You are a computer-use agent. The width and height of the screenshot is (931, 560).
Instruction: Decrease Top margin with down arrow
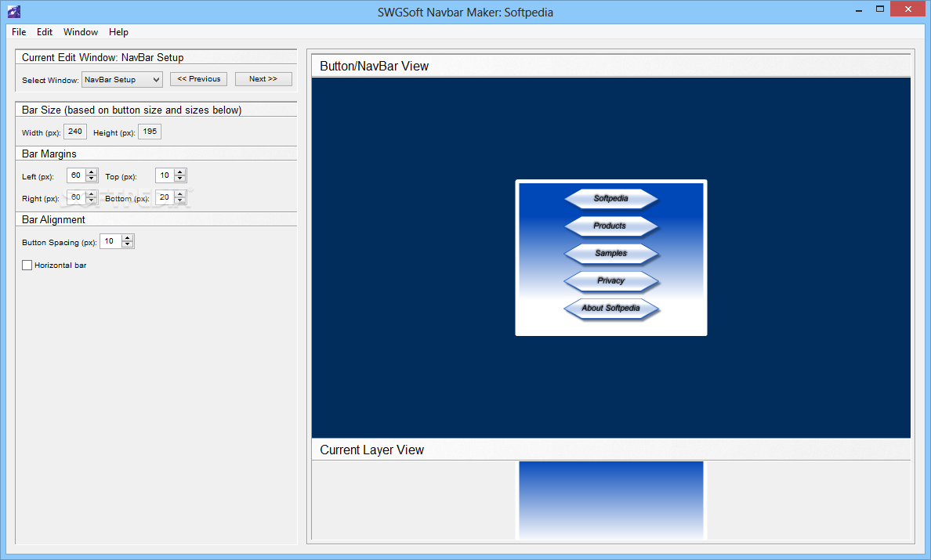pyautogui.click(x=180, y=179)
